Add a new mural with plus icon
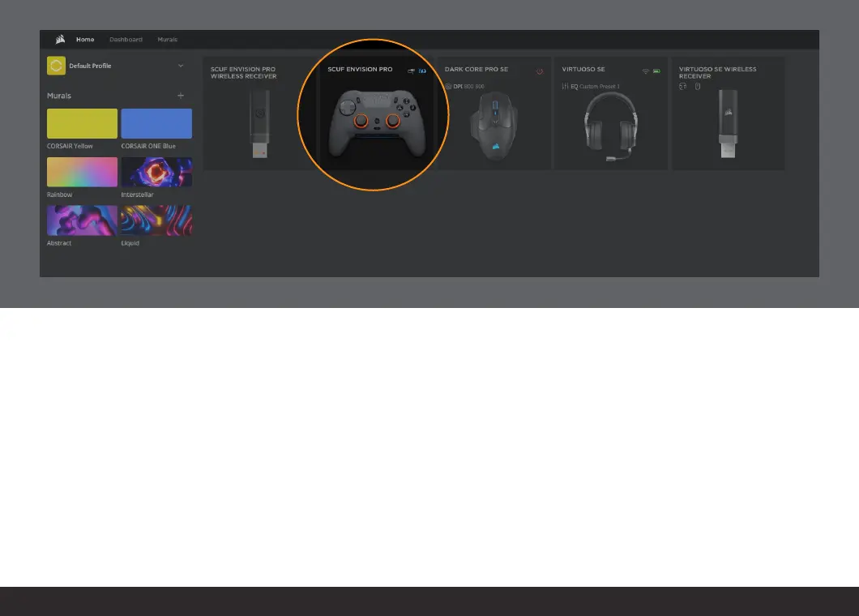 coord(180,96)
